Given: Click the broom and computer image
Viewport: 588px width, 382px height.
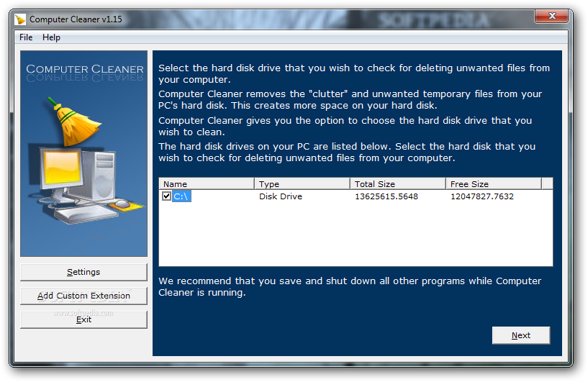Looking at the screenshot, I should 84,154.
